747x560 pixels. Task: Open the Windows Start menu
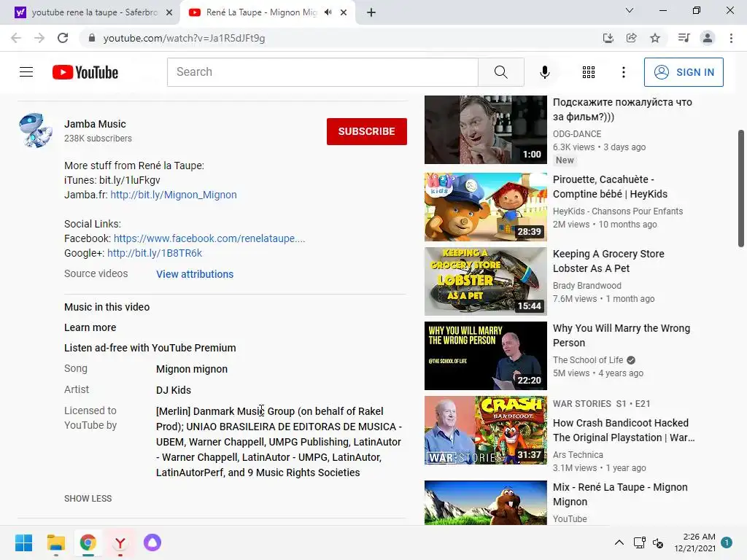(x=23, y=542)
